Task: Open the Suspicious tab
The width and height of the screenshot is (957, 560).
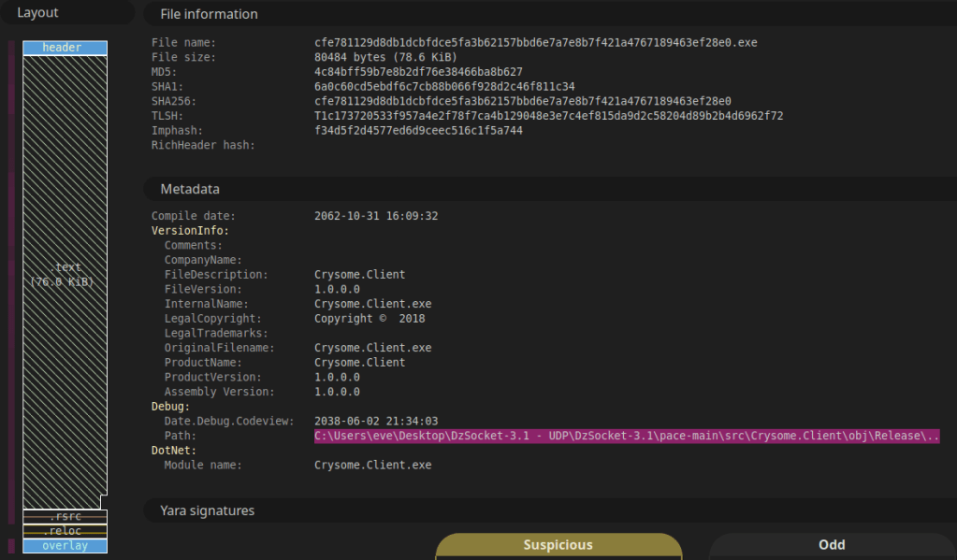Action: click(x=558, y=545)
